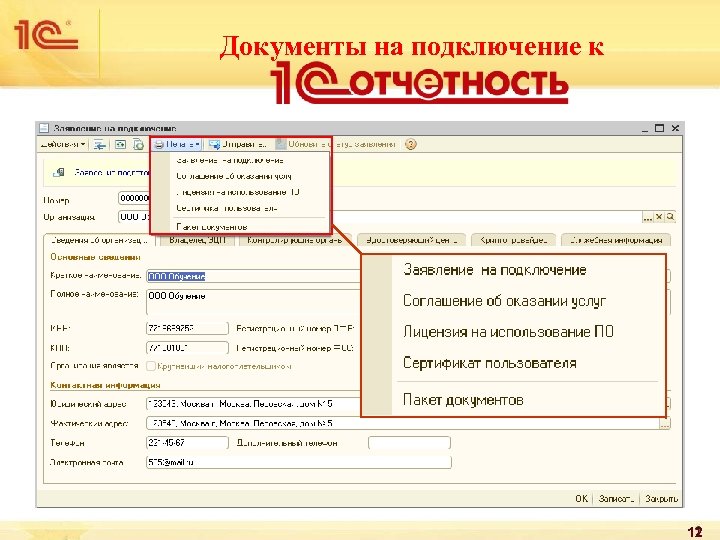Close the Заявление на подключение window

click(675, 128)
